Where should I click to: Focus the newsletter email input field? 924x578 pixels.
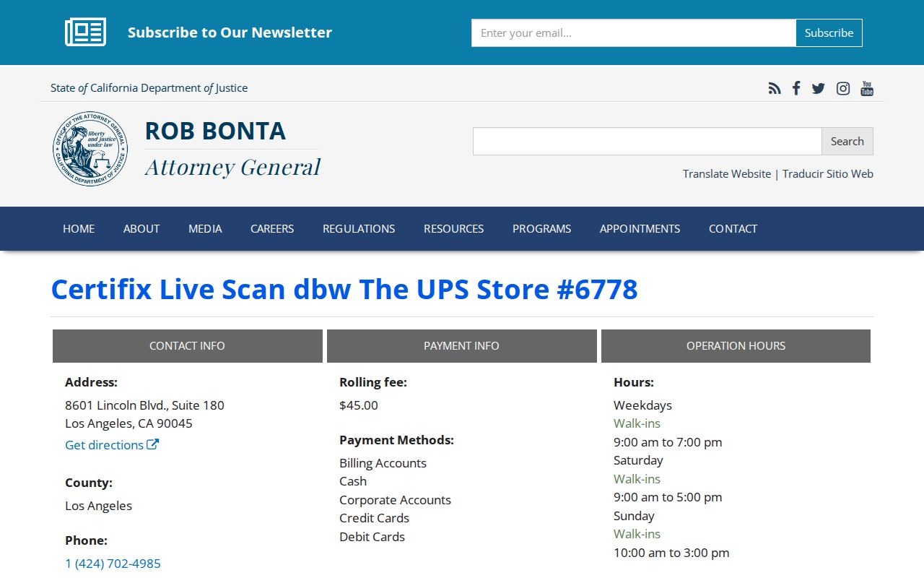pos(634,33)
